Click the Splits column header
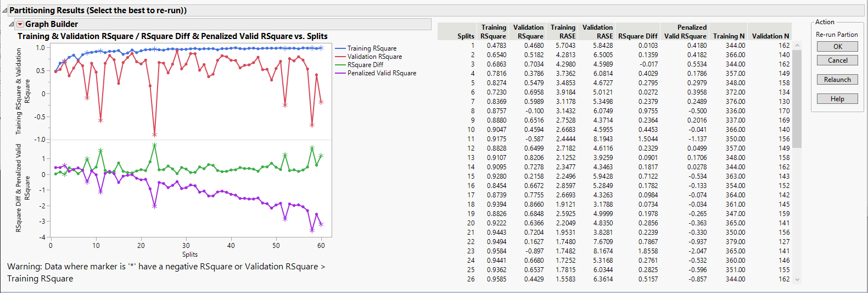The image size is (868, 293). [465, 36]
